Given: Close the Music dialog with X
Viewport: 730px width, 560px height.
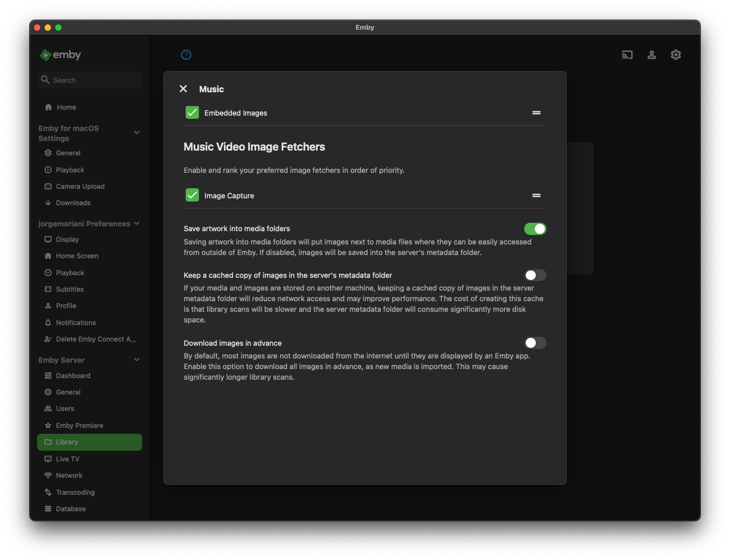Looking at the screenshot, I should pyautogui.click(x=184, y=89).
